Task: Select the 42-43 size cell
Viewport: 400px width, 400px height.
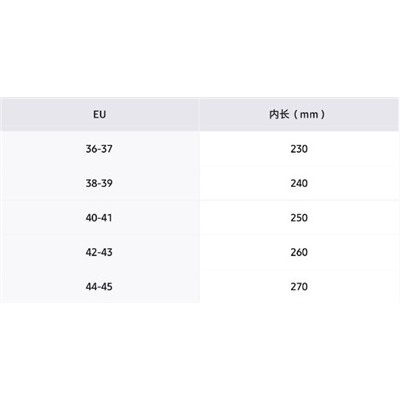Action: [x=100, y=252]
